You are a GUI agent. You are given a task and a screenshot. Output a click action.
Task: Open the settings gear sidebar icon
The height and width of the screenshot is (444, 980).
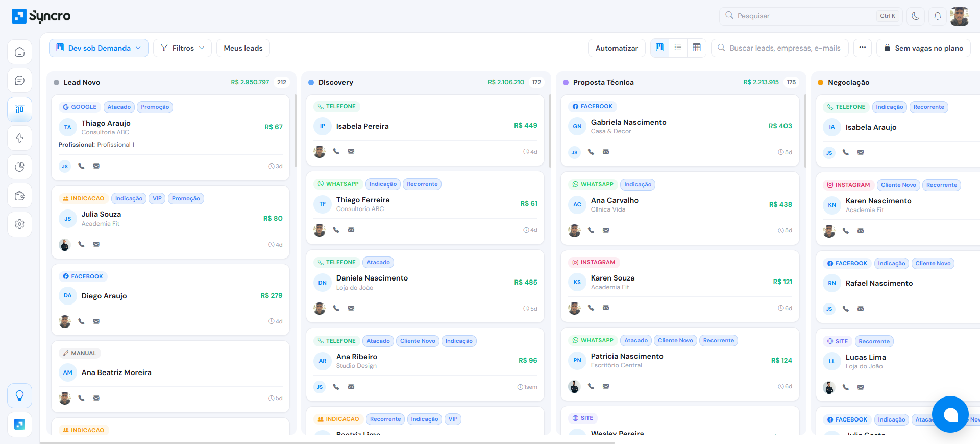tap(19, 224)
